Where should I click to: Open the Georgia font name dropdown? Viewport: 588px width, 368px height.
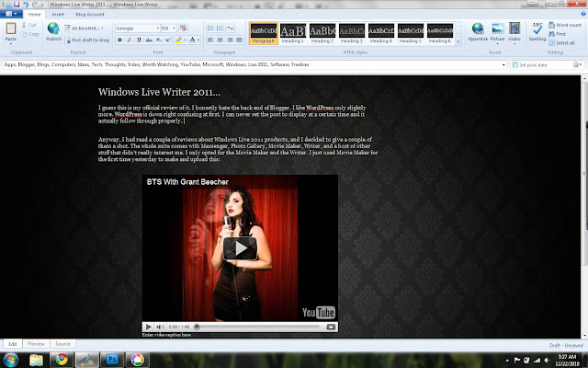(157, 29)
